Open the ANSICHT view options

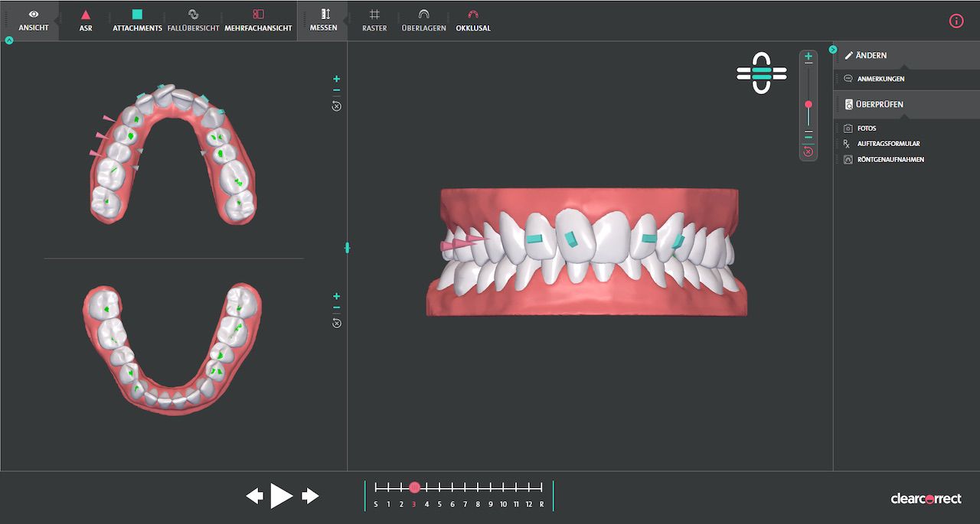pyautogui.click(x=34, y=21)
